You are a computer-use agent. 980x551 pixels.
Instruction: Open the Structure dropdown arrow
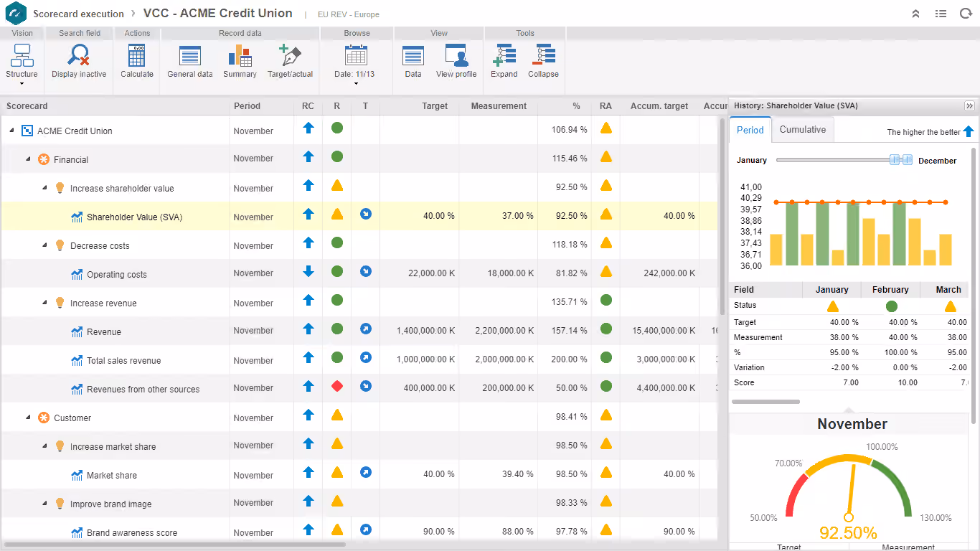coord(22,84)
